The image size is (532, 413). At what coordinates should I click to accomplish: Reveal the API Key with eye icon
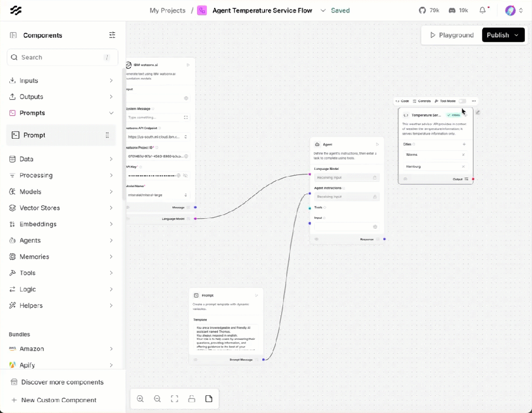tap(185, 176)
